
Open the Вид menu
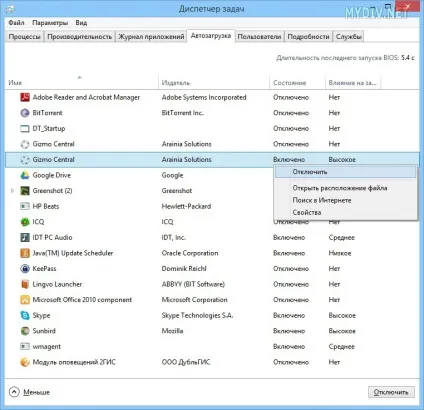(81, 23)
